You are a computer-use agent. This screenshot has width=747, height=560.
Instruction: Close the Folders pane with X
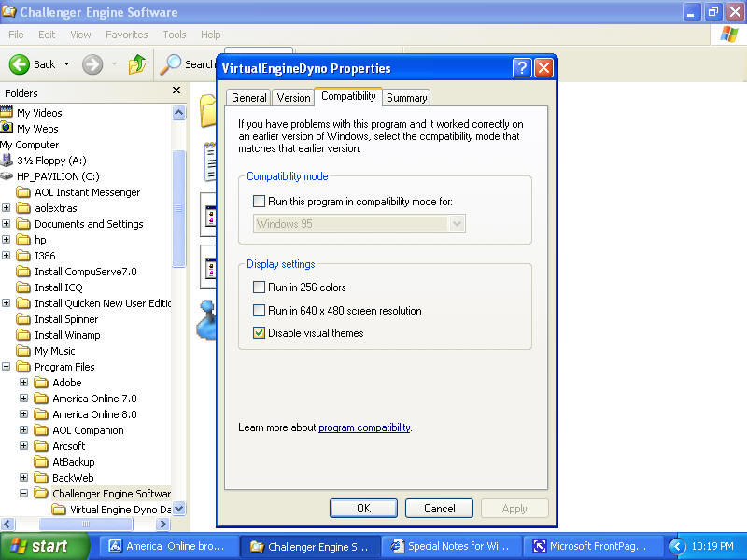tap(176, 90)
